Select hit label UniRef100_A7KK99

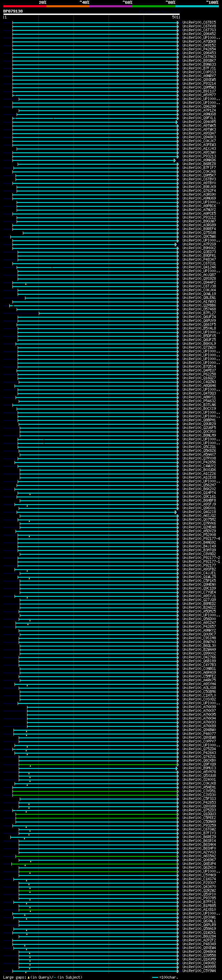[x=199, y=707]
